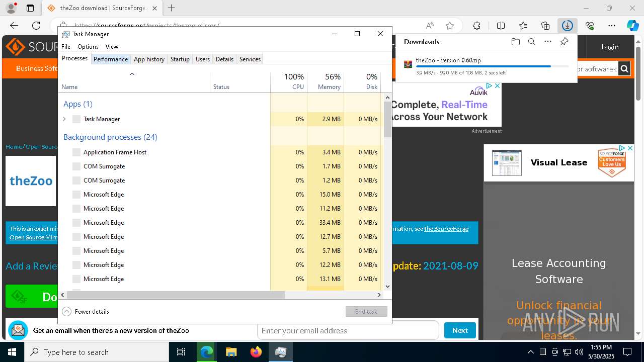Click the taskbar clock showing 1:55 PM
This screenshot has height=362, width=644.
click(x=601, y=352)
